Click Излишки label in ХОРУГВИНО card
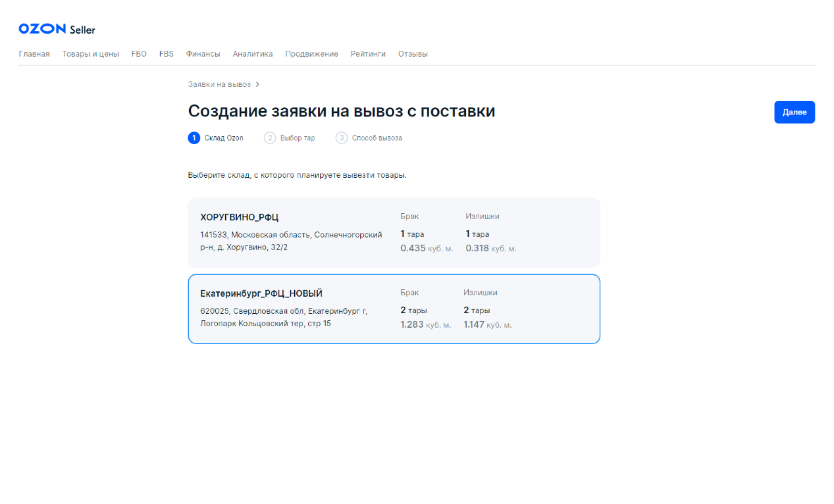The image size is (834, 504). tap(482, 216)
